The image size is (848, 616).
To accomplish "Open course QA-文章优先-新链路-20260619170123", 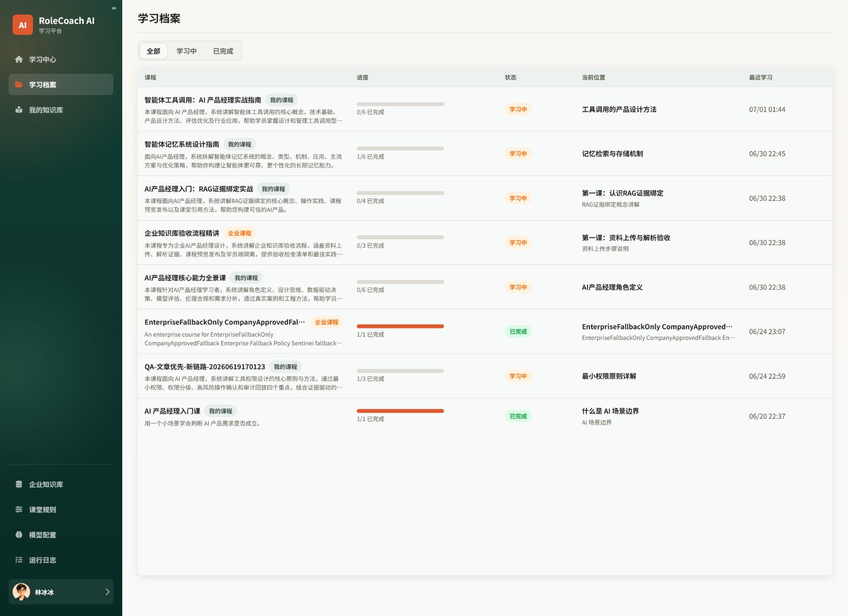I will click(x=205, y=367).
